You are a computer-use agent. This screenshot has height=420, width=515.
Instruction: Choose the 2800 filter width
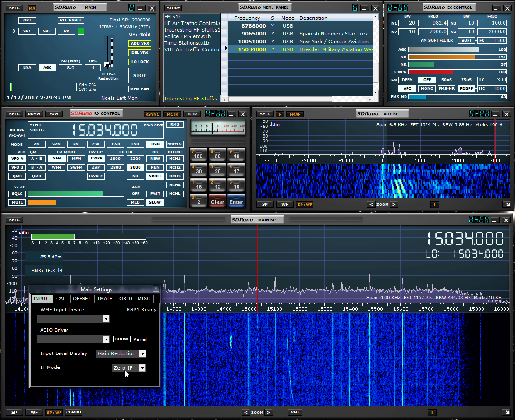[x=115, y=167]
